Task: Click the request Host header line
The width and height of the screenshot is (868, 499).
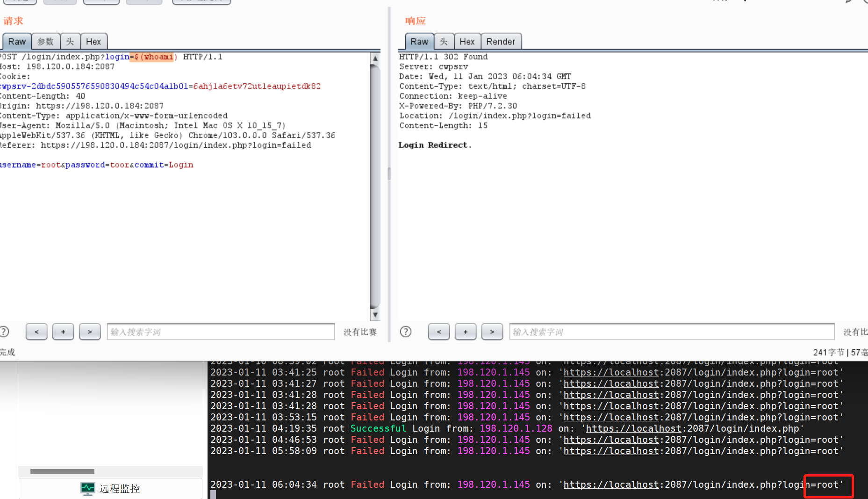Action: coord(57,66)
